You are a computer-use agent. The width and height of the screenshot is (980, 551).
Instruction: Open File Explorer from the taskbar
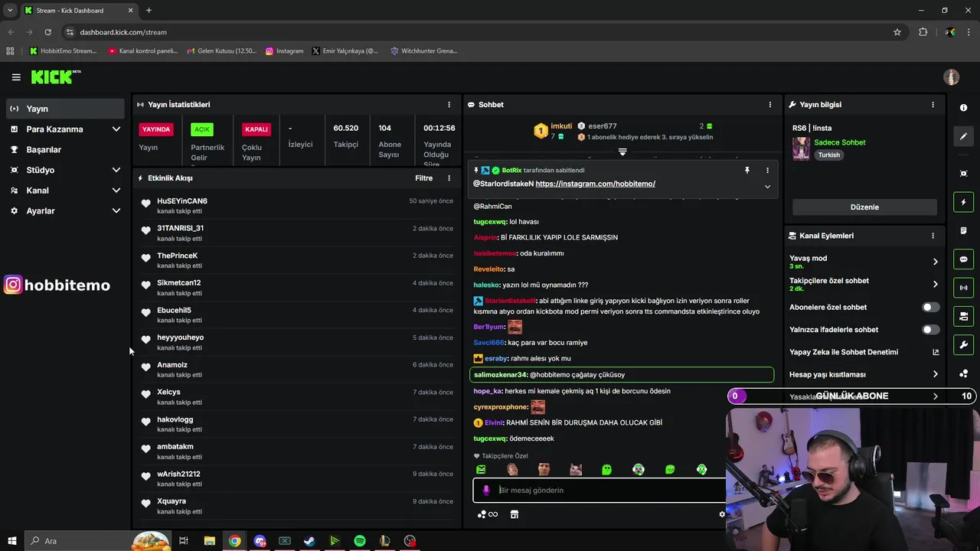[x=209, y=541]
